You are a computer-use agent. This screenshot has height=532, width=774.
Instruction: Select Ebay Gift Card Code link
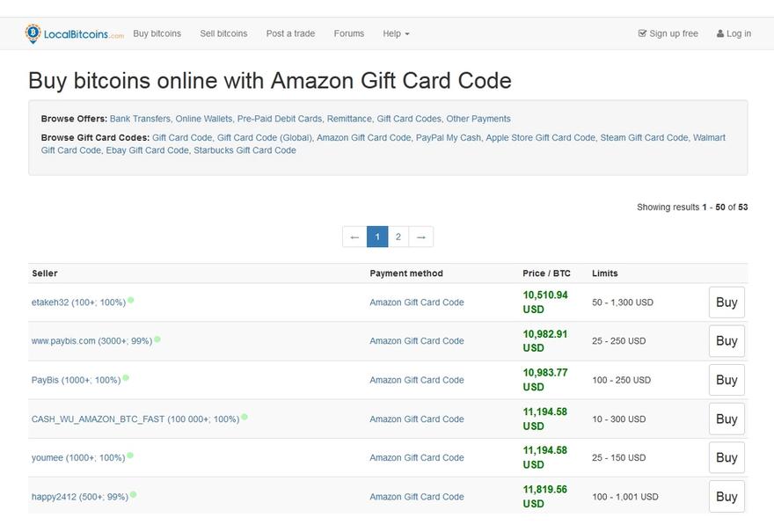148,150
